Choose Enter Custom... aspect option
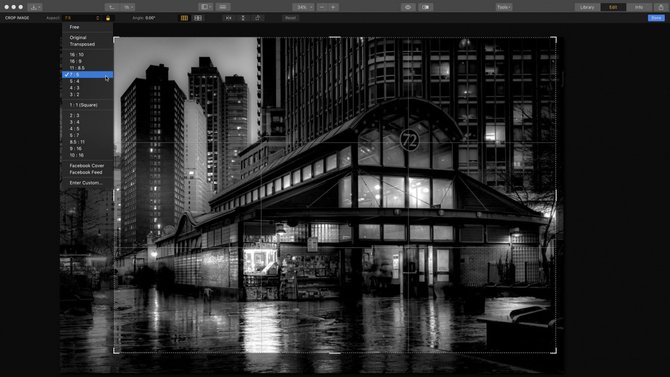The height and width of the screenshot is (377, 670). tap(88, 183)
